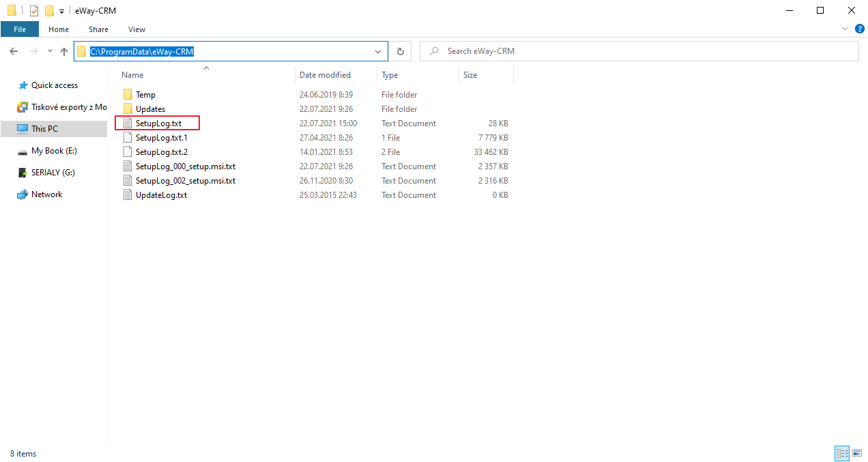The height and width of the screenshot is (462, 868).
Task: Click the Search eWay-CRM box
Action: tap(639, 51)
